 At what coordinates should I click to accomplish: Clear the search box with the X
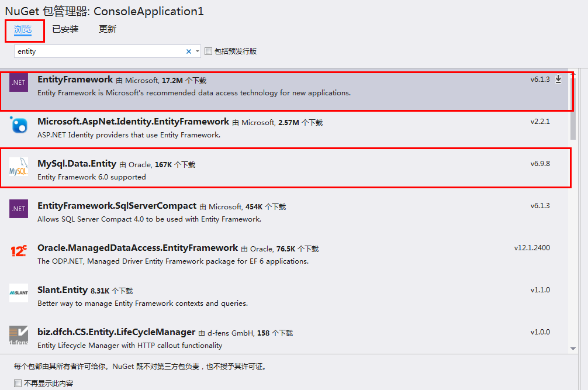click(189, 51)
